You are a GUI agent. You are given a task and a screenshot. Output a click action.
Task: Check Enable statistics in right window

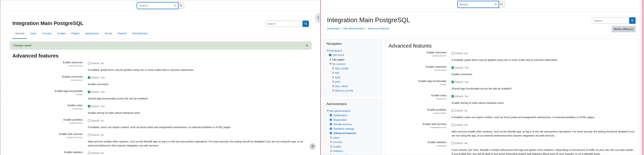453,143
